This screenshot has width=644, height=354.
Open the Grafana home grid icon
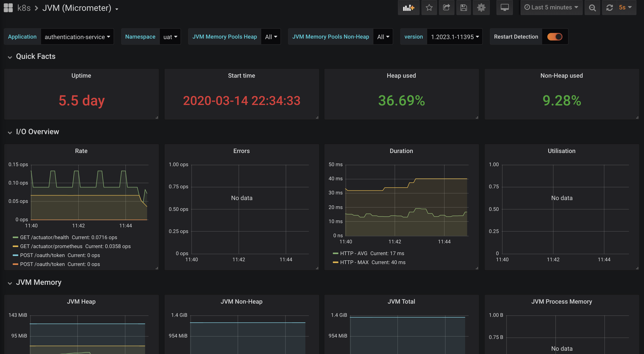tap(8, 8)
